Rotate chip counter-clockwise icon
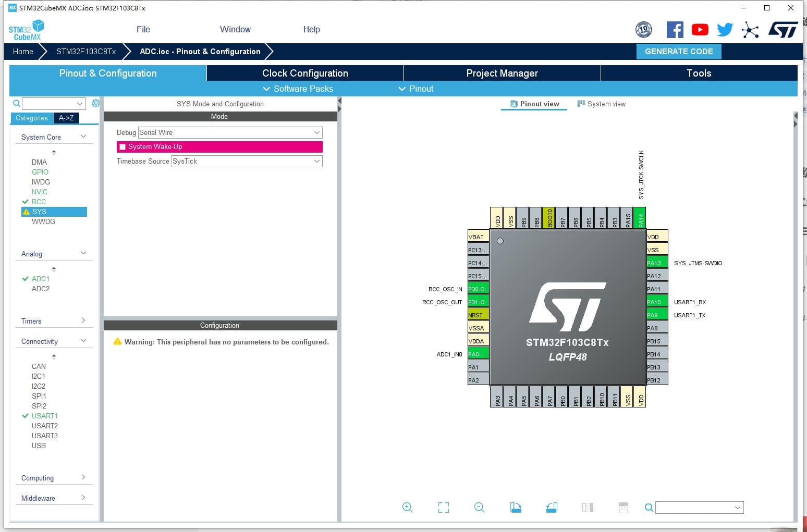The image size is (807, 532). click(552, 508)
